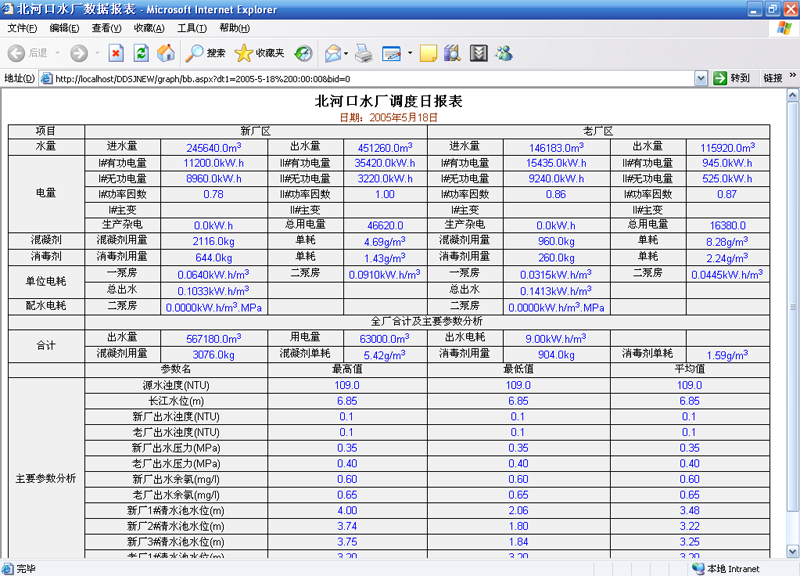Expand the Edit button dropdown arrow
The image size is (800, 576).
point(409,53)
